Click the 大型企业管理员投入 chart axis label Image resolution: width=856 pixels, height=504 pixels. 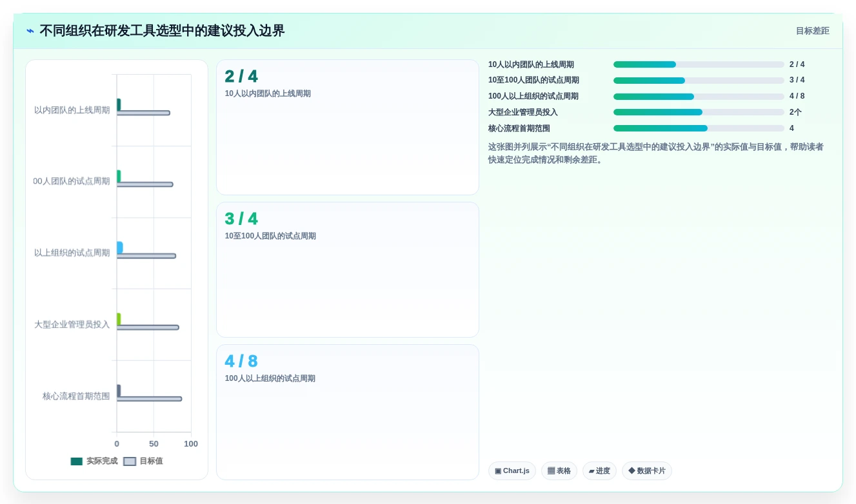tap(72, 325)
